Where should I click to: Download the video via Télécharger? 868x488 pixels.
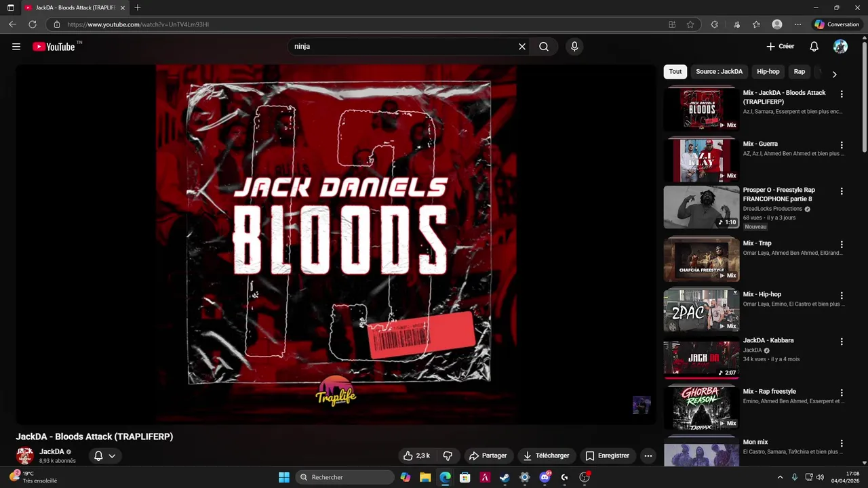point(546,455)
